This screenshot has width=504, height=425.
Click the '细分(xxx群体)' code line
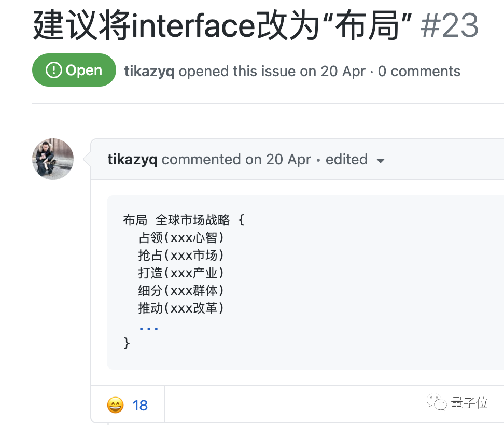pyautogui.click(x=181, y=291)
